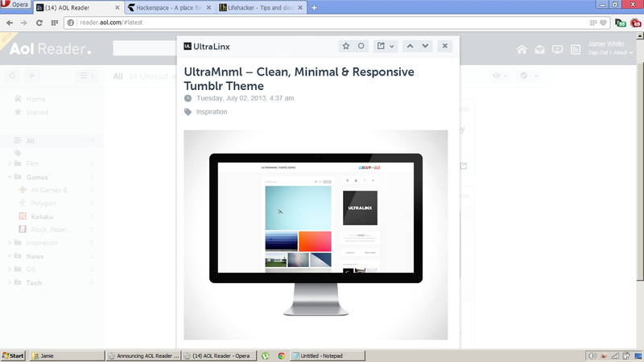This screenshot has width=644, height=362.
Task: Switch to Untitled - Notepad in taskbar
Action: click(328, 356)
